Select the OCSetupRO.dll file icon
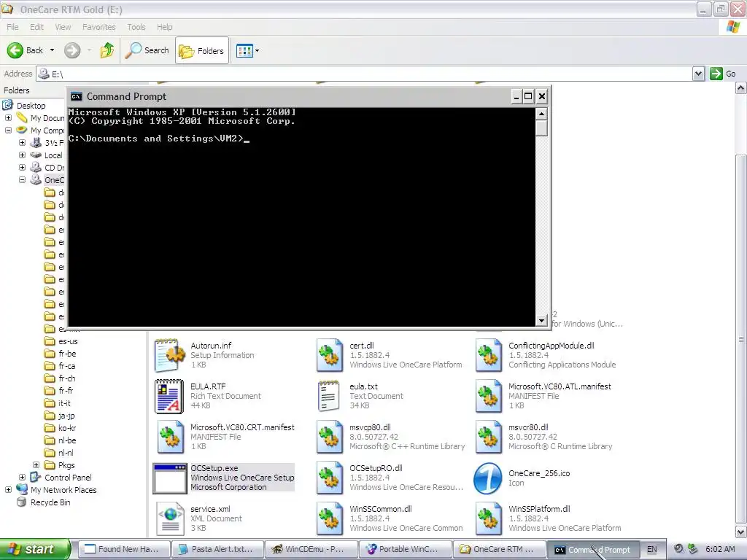The image size is (747, 560). point(329,478)
